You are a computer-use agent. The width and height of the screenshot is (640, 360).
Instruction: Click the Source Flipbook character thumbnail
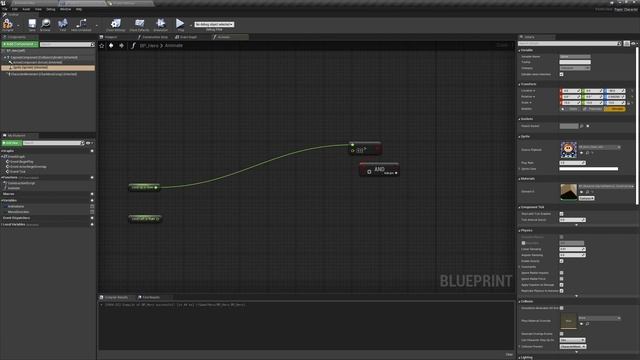coord(569,150)
